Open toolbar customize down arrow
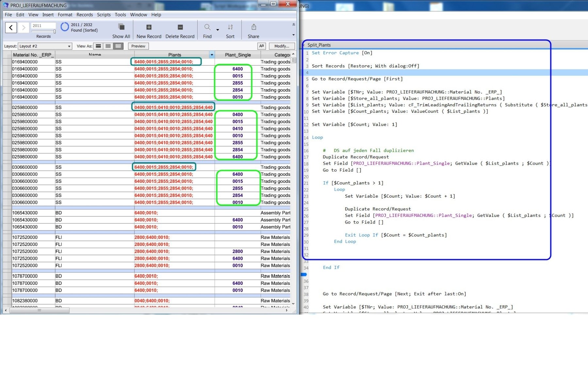 293,35
